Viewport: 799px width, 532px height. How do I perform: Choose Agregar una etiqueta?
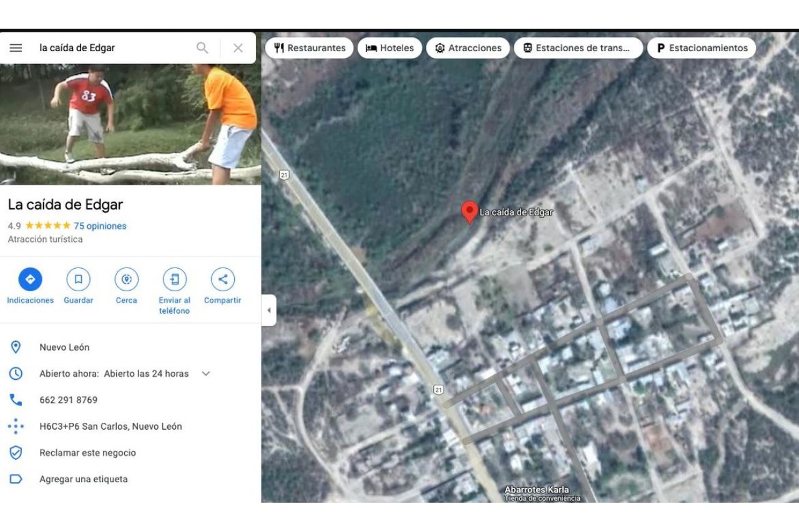tap(84, 479)
